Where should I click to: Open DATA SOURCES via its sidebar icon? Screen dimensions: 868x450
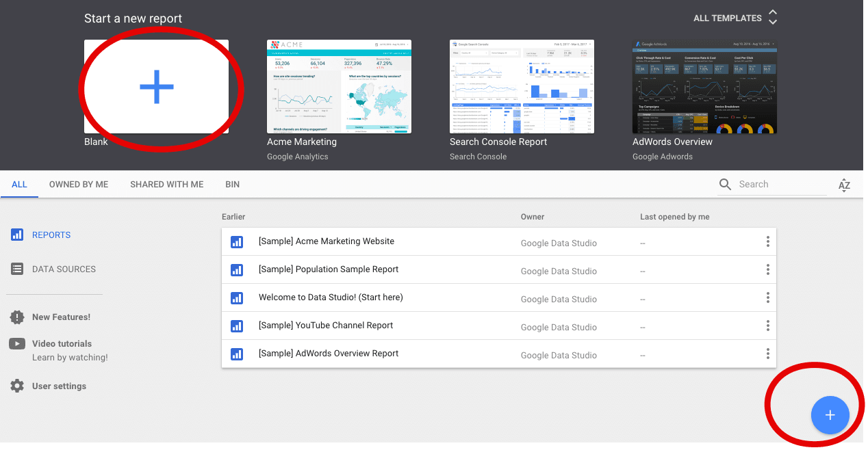(17, 269)
